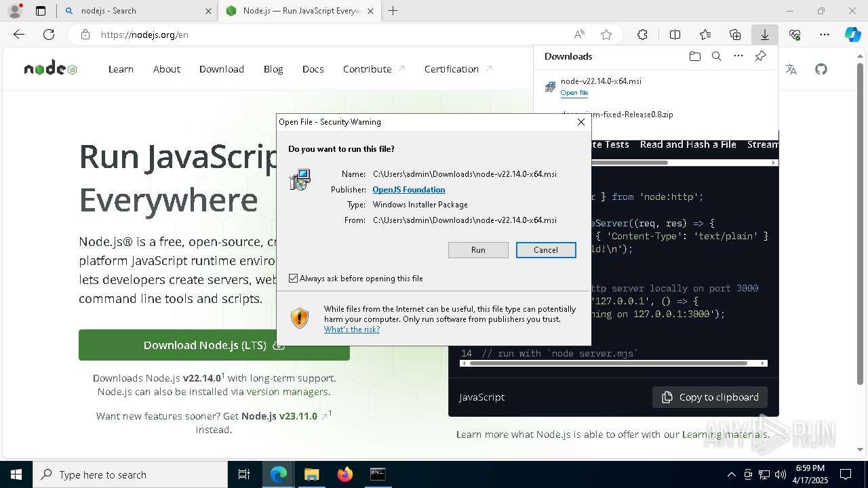Click node-v22.14.0-x64.msi download entry
The image size is (868, 488).
(656, 87)
